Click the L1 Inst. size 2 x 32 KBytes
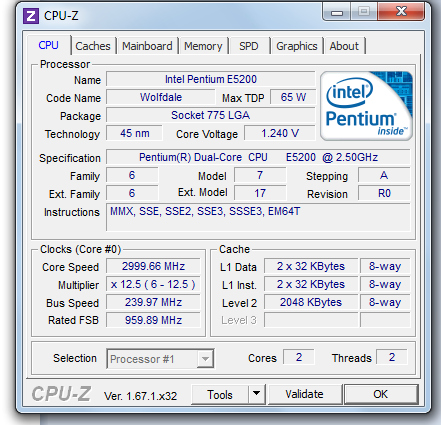Screen dimensions: 441x425 311,284
